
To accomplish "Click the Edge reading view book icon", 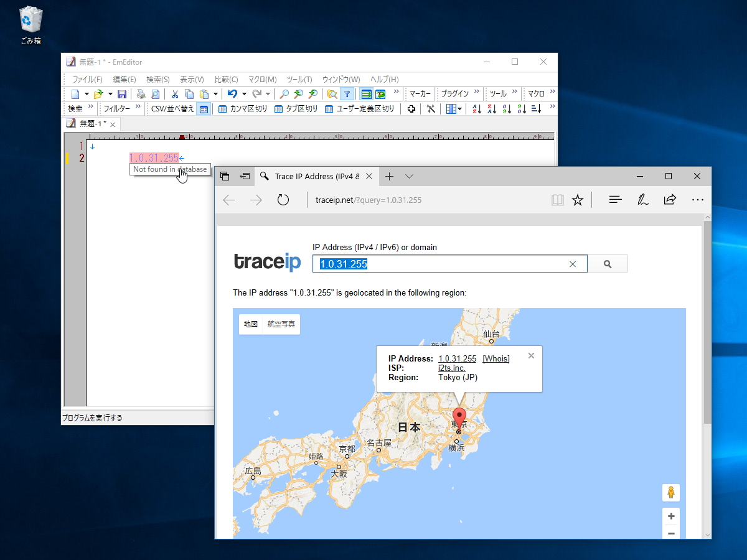I will click(557, 200).
